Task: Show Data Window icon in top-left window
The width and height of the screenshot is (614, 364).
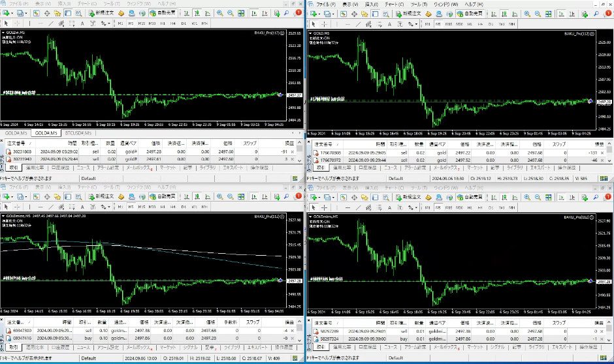Action: point(47,13)
